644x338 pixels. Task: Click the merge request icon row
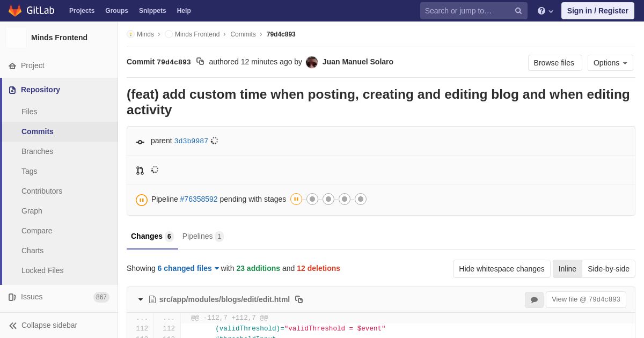pos(140,171)
